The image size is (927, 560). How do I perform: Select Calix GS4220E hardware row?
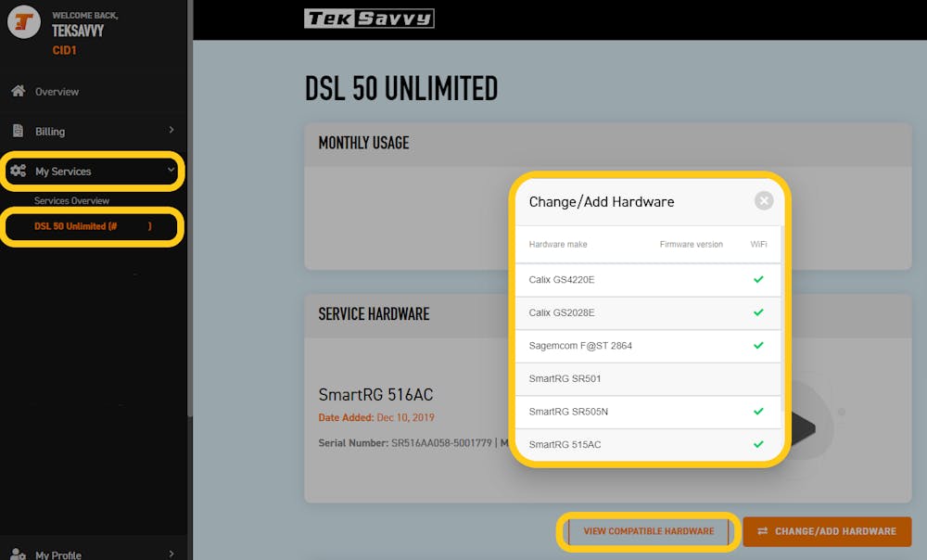tap(648, 280)
